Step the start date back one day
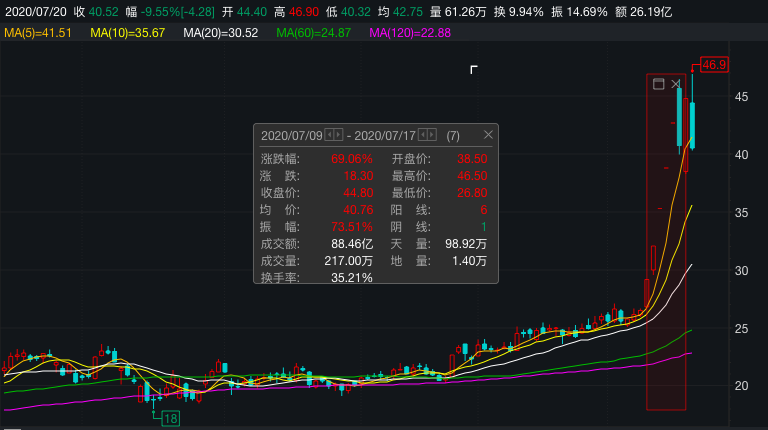Image resolution: width=768 pixels, height=430 pixels. (x=330, y=135)
